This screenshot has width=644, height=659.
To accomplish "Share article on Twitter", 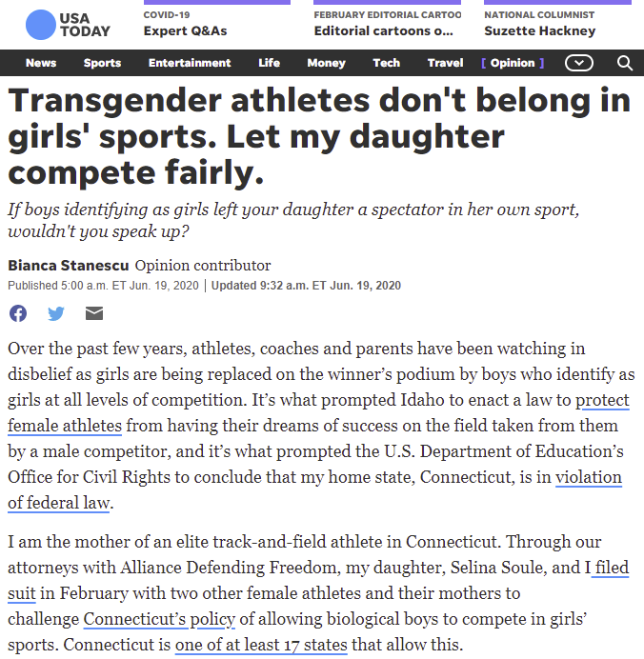I will (x=56, y=313).
